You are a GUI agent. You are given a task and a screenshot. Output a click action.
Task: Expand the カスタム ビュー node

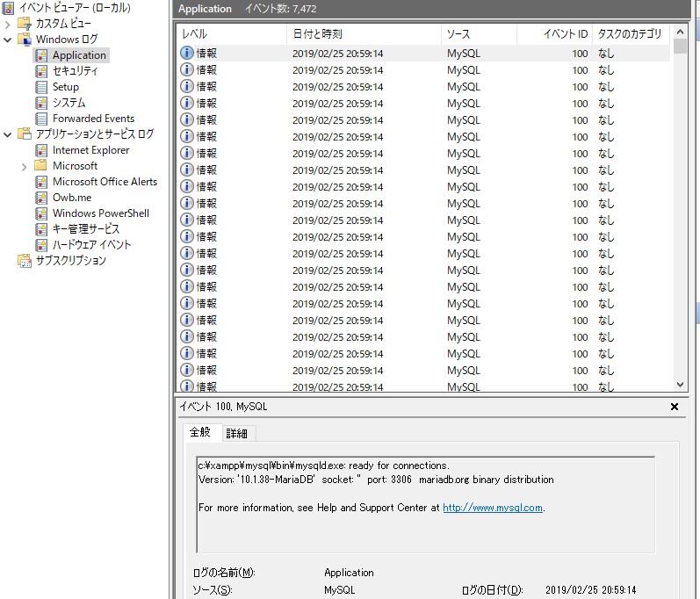[8, 24]
